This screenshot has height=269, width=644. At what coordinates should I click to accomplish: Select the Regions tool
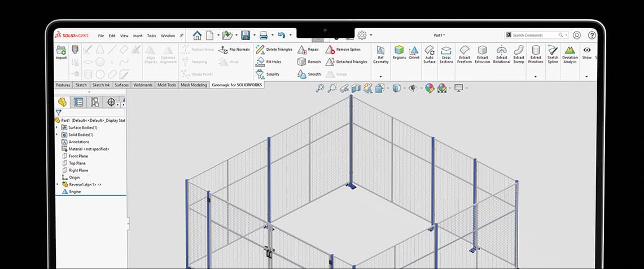(x=399, y=52)
